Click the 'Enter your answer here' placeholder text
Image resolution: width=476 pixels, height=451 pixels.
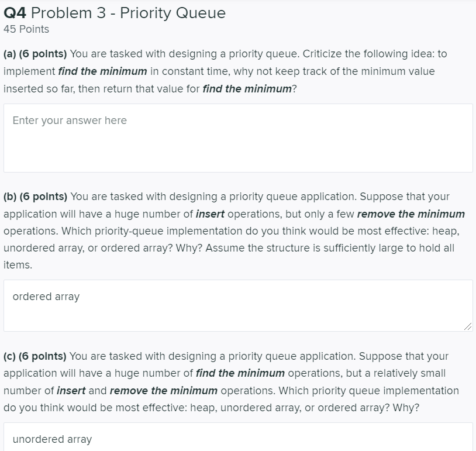[x=70, y=121]
